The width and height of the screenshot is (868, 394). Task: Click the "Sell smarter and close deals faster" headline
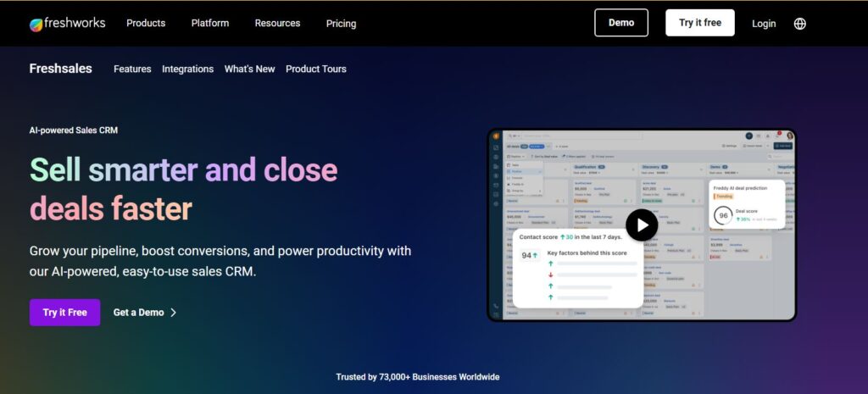click(183, 189)
